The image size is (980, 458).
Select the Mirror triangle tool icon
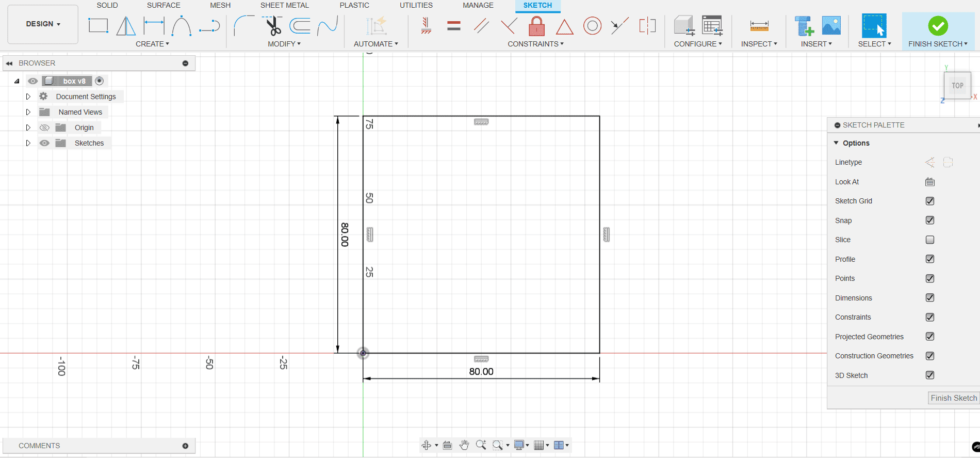point(126,25)
